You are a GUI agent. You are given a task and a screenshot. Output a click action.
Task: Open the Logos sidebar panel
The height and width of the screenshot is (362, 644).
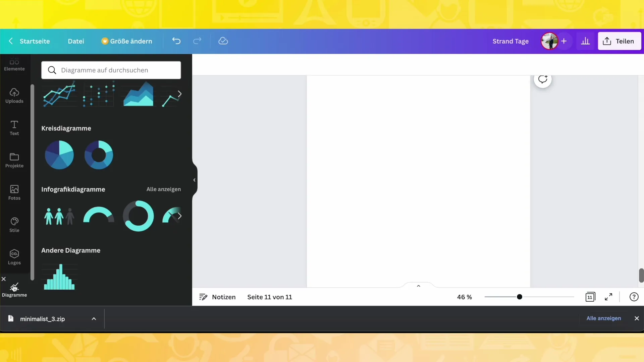click(14, 257)
